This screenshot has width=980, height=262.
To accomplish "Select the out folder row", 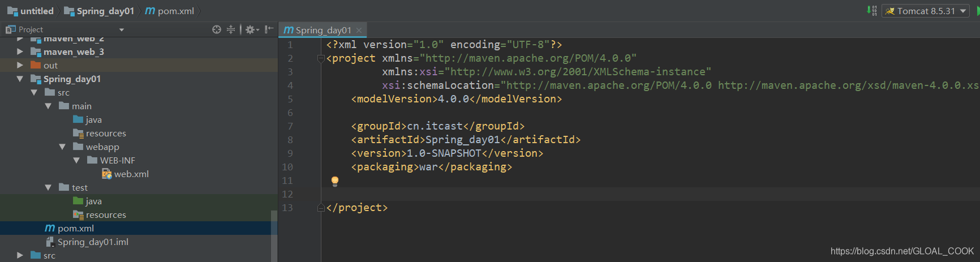I will tap(139, 65).
